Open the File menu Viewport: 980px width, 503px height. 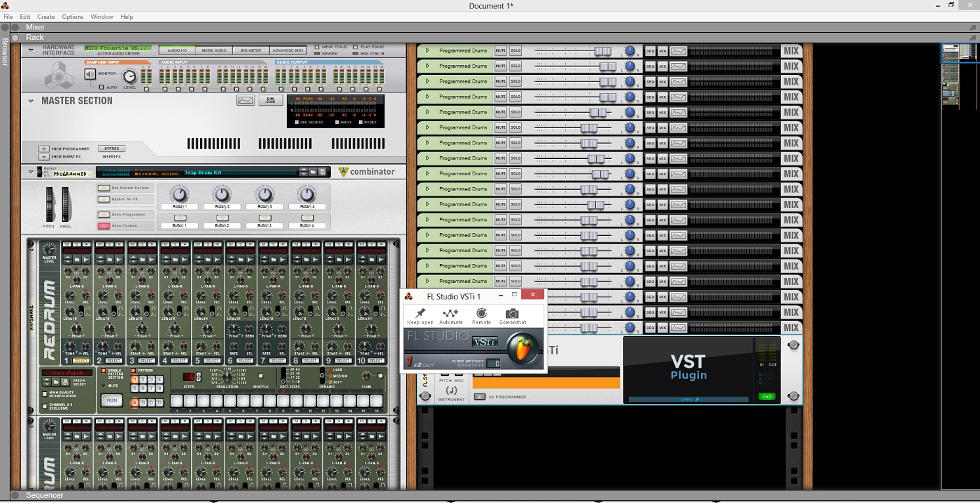[8, 16]
